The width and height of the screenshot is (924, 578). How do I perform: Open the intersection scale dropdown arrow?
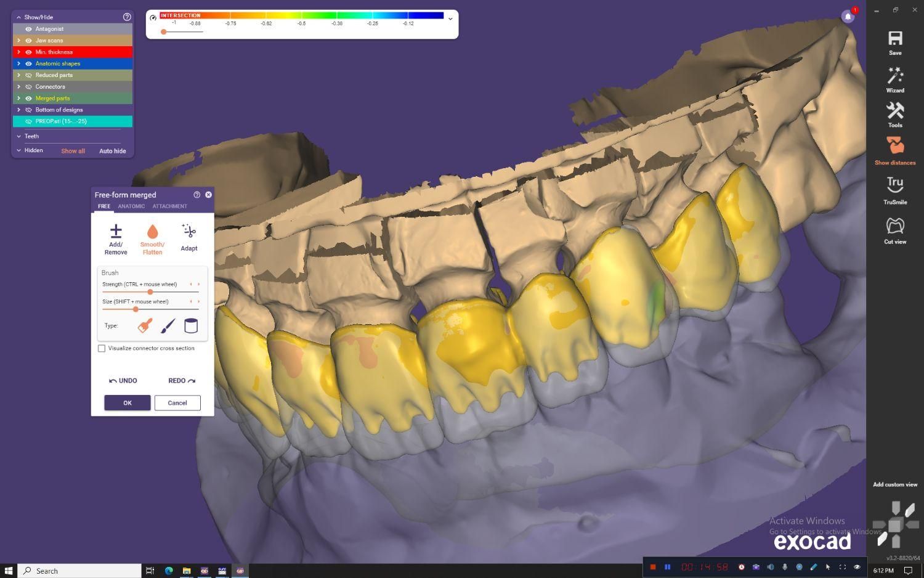tap(450, 18)
